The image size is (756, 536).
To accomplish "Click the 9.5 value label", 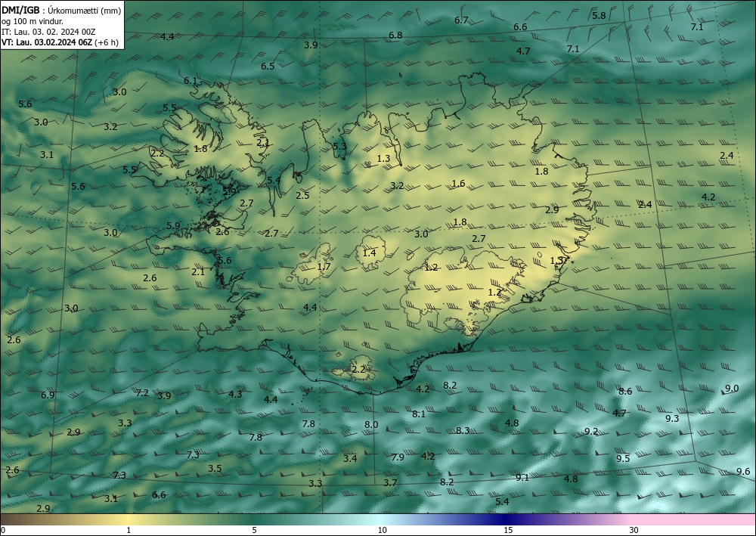I will coord(623,458).
